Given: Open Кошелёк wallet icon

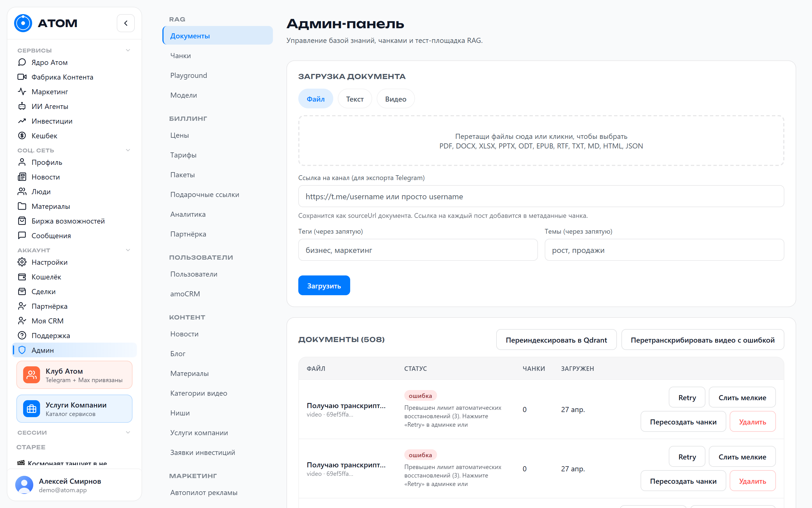Looking at the screenshot, I should coord(22,277).
